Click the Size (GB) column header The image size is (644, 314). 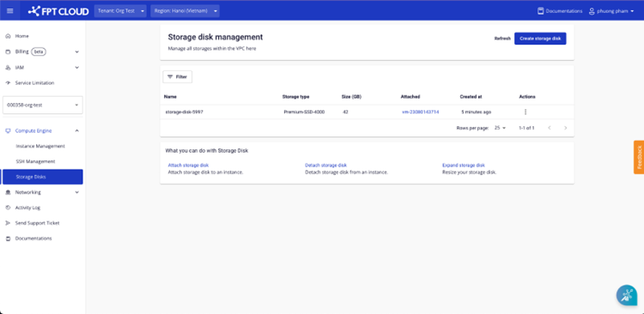coord(351,97)
